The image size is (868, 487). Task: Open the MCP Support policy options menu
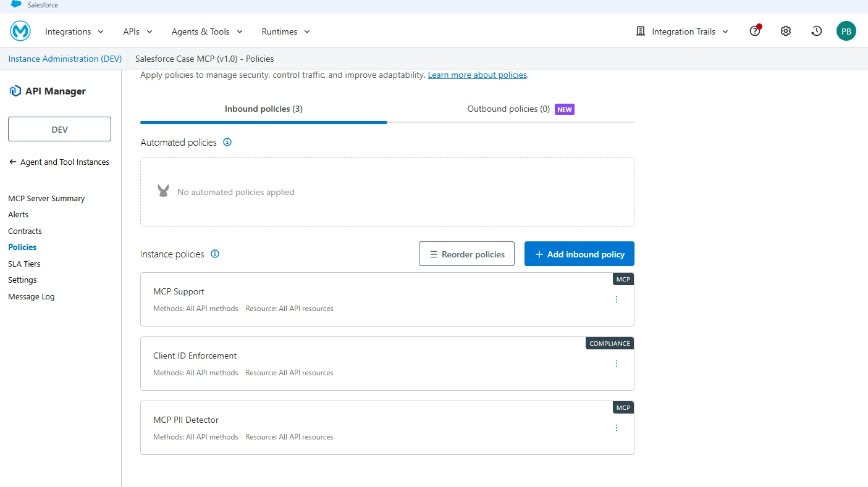pos(616,299)
